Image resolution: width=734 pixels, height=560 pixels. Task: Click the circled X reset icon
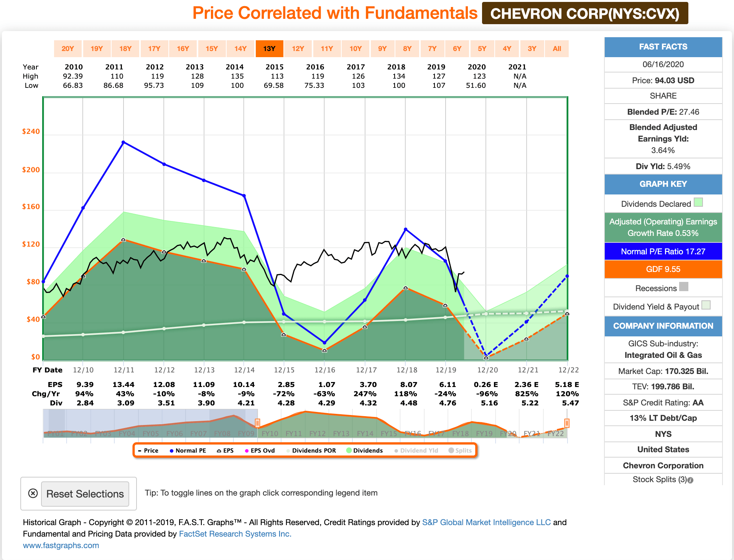point(33,494)
